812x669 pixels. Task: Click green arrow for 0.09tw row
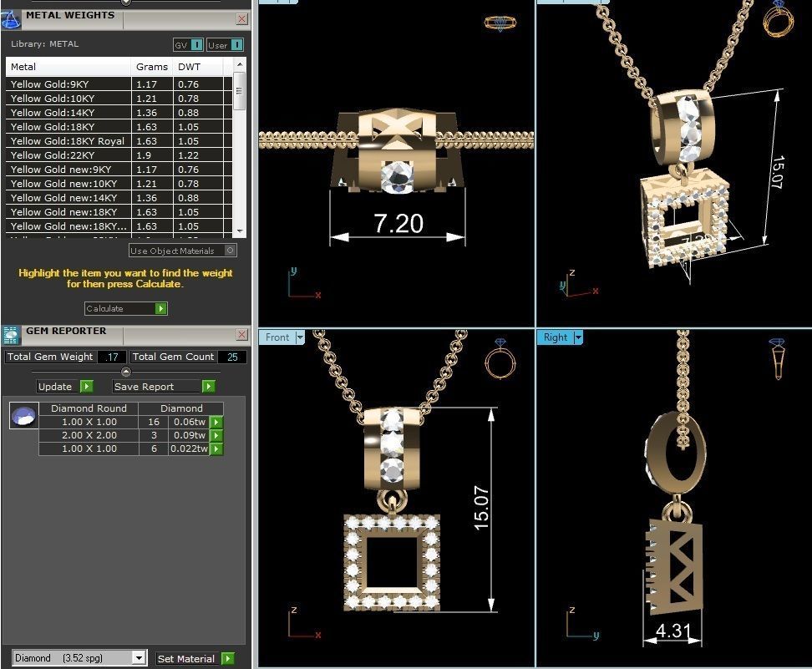[216, 435]
